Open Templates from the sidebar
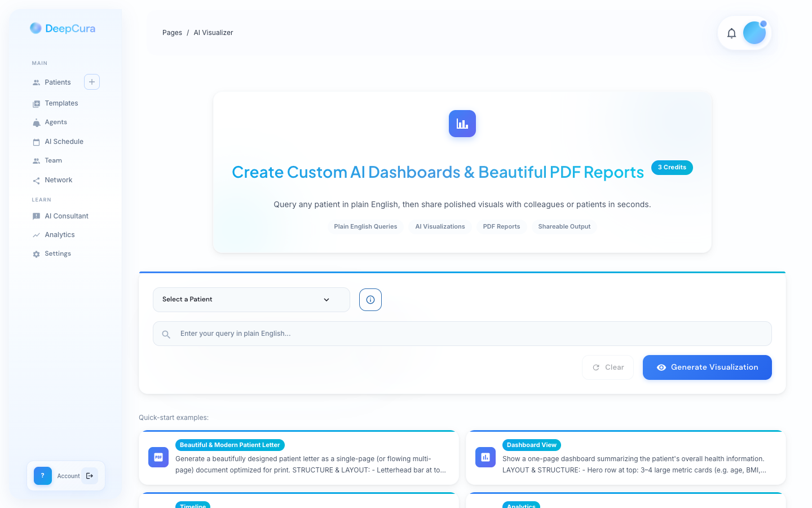This screenshot has height=508, width=812. click(61, 103)
